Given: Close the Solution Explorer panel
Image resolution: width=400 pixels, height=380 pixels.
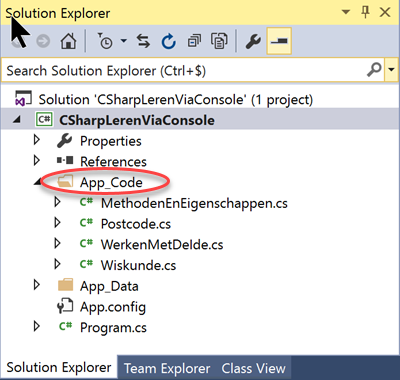Looking at the screenshot, I should tap(385, 12).
